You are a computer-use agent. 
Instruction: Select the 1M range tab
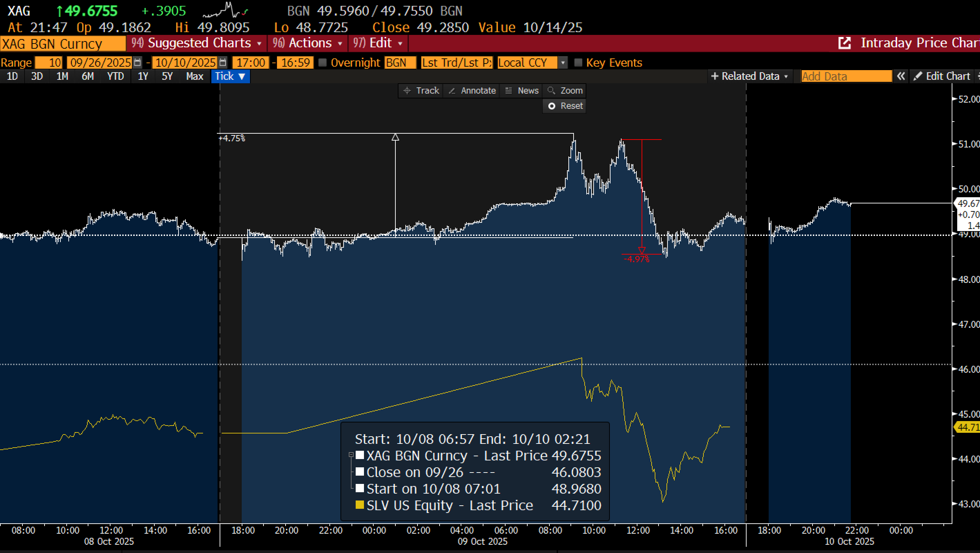(62, 76)
